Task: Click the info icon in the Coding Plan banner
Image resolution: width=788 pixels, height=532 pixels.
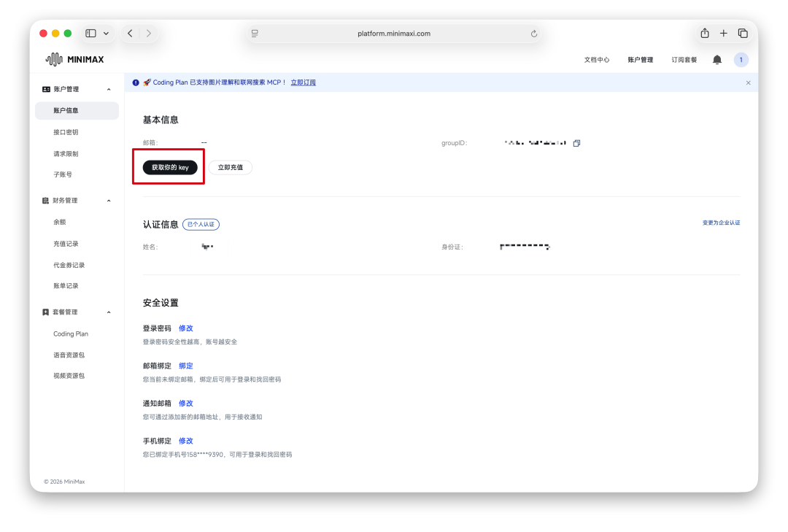Action: 135,82
